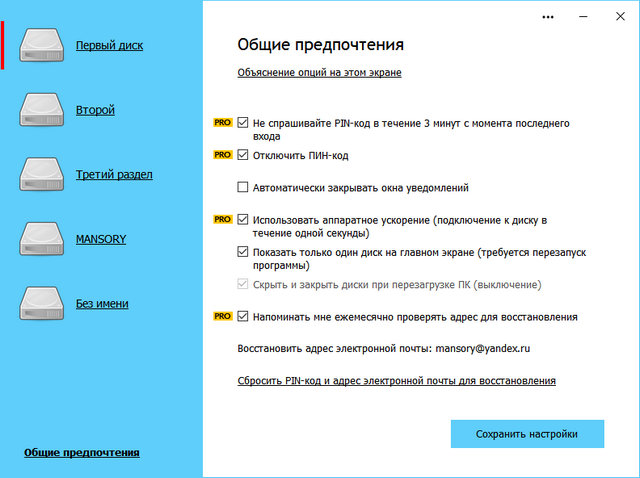Click PRO badge next to Отключить ПИН-код
This screenshot has width=640, height=478.
coord(222,156)
